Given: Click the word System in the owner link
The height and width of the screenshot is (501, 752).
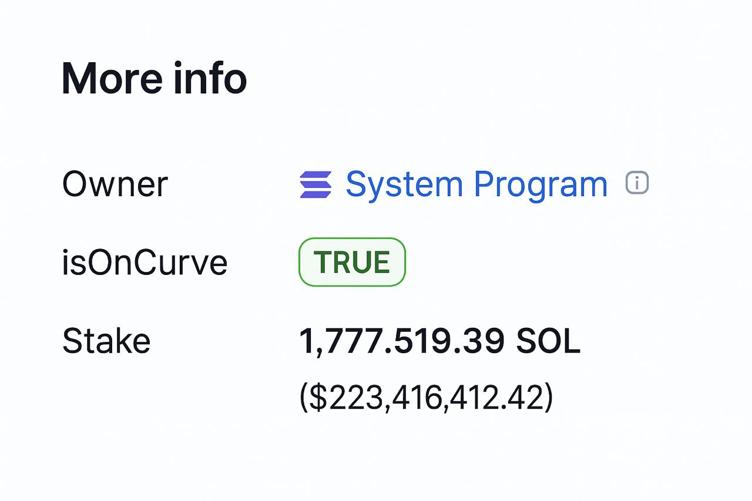Looking at the screenshot, I should pyautogui.click(x=404, y=186).
